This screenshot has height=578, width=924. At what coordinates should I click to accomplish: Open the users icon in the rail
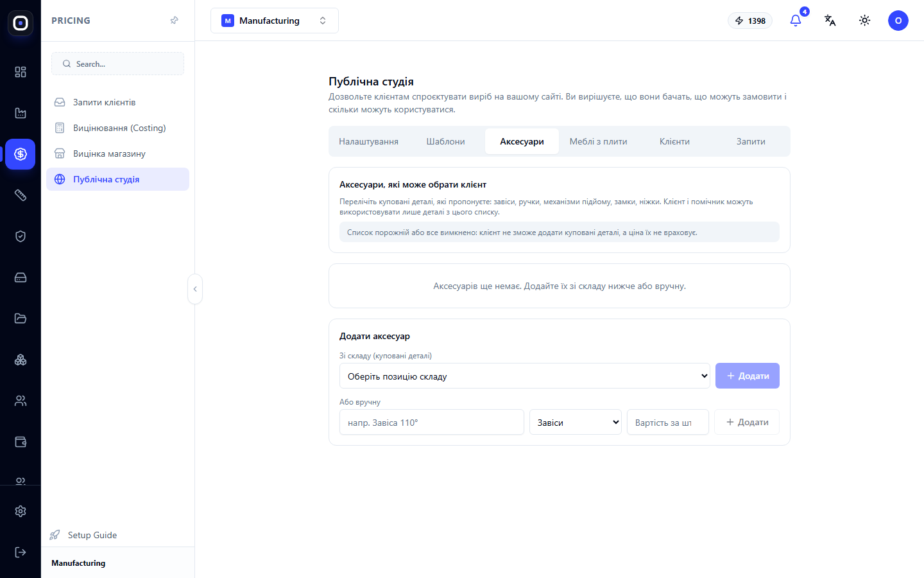coord(21,401)
